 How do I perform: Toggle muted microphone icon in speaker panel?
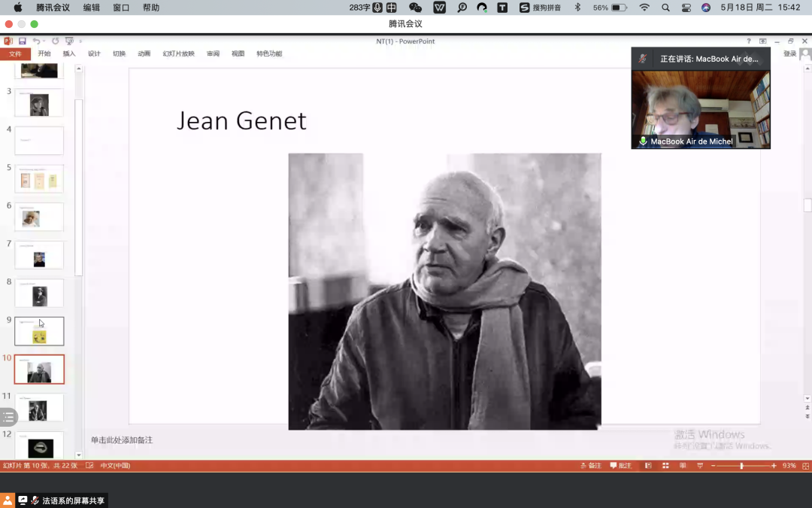[643, 59]
